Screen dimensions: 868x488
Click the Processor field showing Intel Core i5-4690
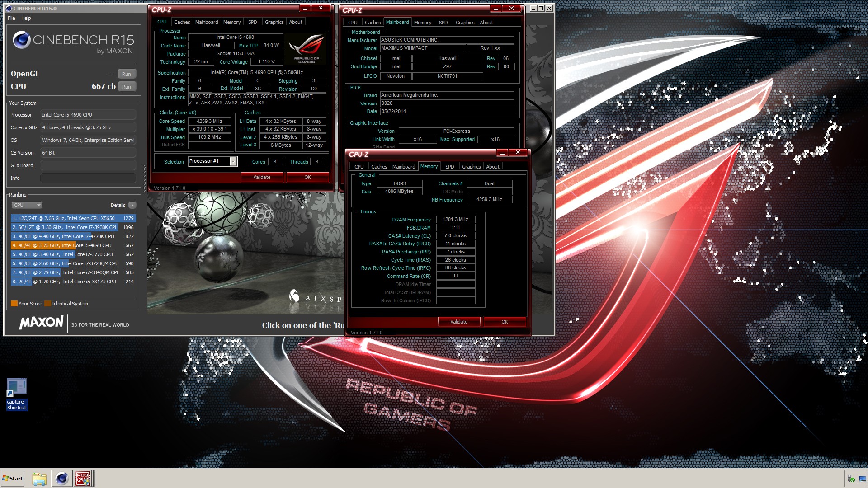click(x=88, y=115)
